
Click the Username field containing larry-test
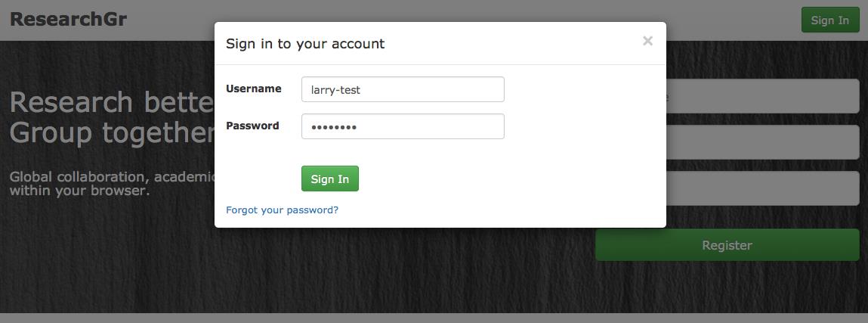click(x=403, y=89)
